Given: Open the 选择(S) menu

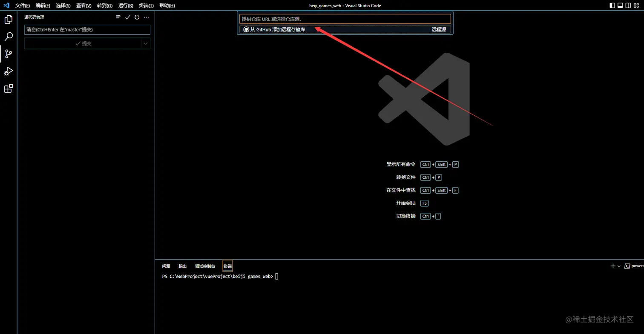Looking at the screenshot, I should point(63,6).
